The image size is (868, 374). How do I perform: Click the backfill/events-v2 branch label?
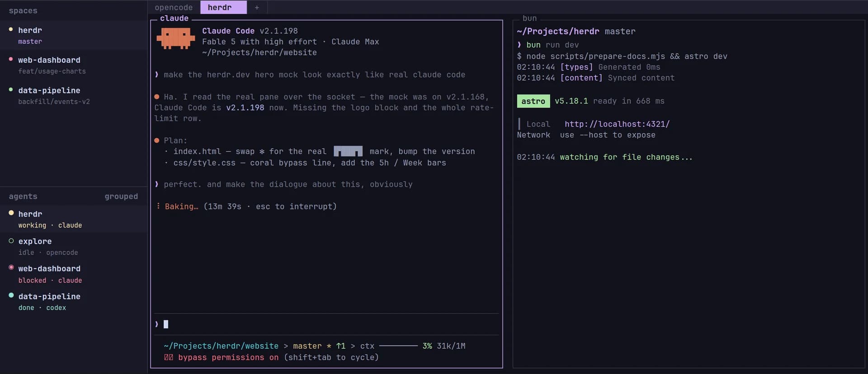(x=54, y=102)
